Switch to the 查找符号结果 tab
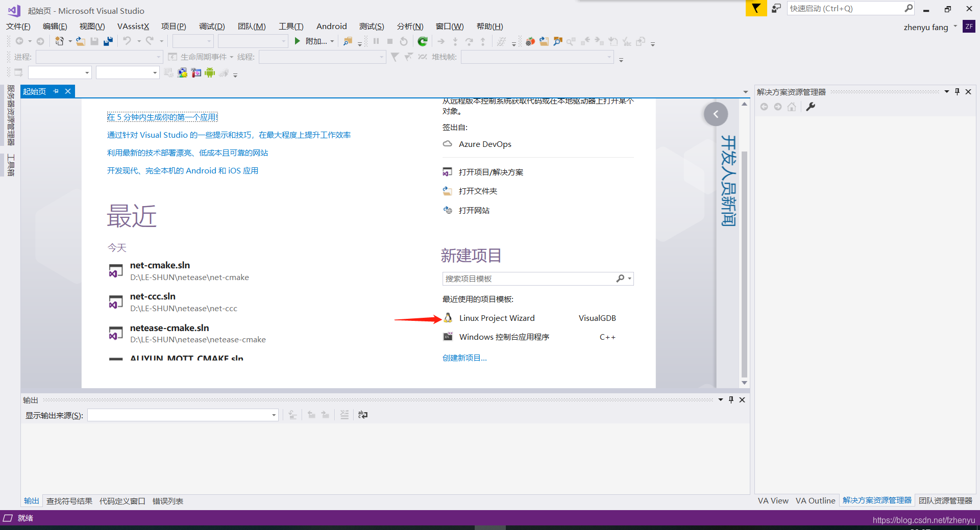The height and width of the screenshot is (530, 980). pos(69,501)
